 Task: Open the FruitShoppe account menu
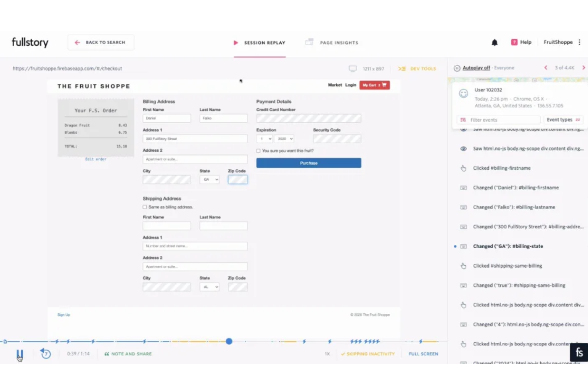tap(558, 42)
